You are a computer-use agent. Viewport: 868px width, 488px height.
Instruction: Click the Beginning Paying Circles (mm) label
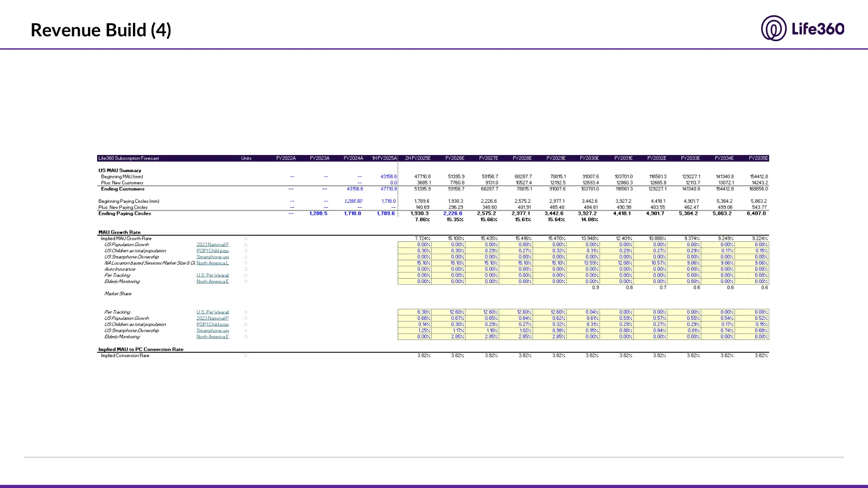pos(129,201)
